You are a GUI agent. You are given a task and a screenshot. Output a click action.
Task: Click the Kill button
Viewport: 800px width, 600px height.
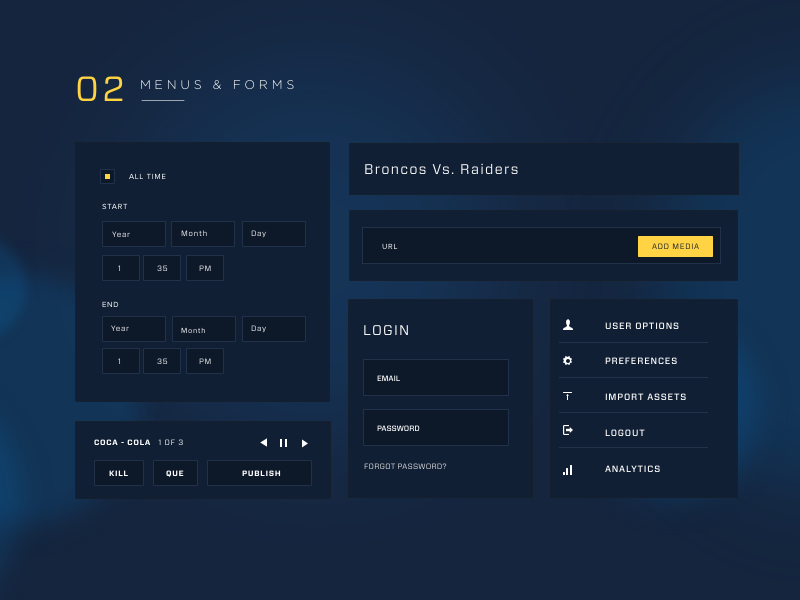119,473
